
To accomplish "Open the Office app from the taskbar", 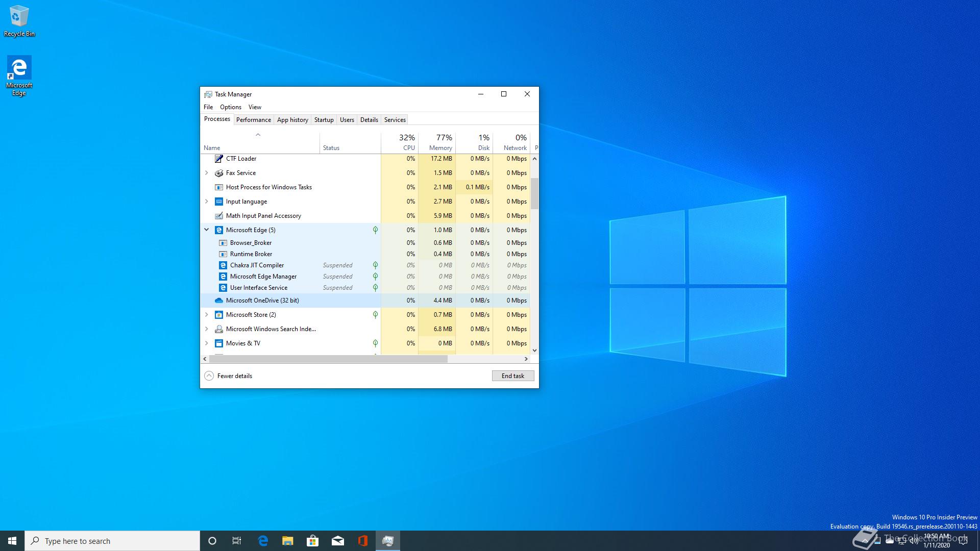I will tap(362, 541).
